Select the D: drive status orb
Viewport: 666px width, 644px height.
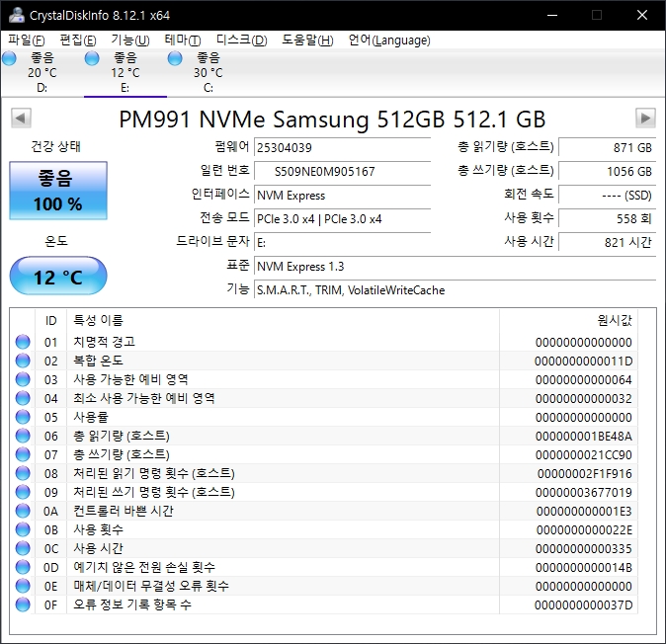(x=10, y=59)
